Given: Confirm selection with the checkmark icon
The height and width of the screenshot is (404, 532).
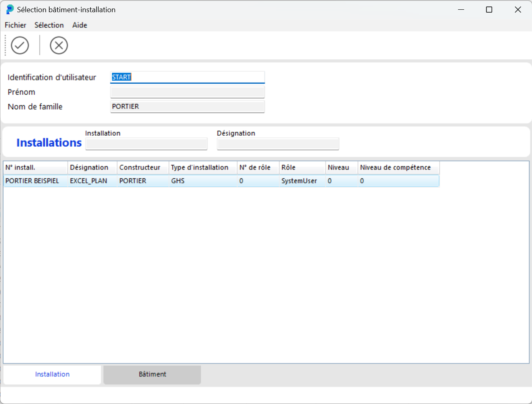Looking at the screenshot, I should pyautogui.click(x=20, y=45).
